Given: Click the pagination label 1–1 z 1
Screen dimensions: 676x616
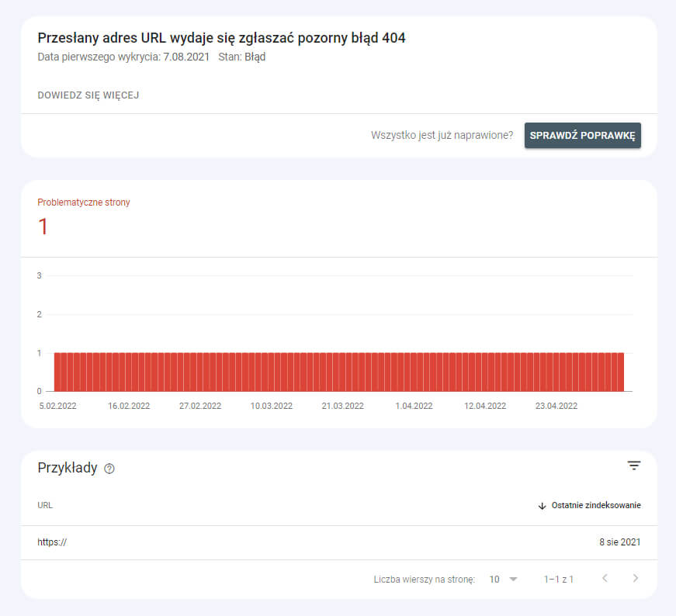Looking at the screenshot, I should 558,579.
